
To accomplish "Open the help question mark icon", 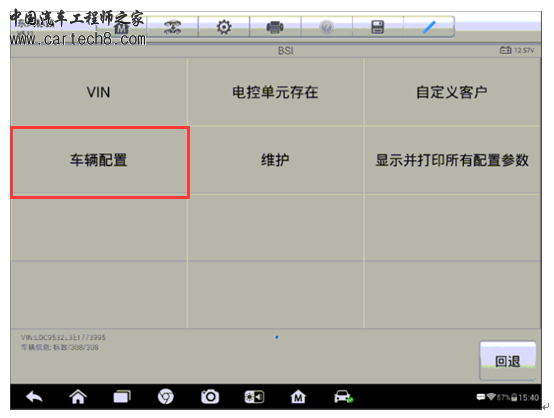I will 326,27.
